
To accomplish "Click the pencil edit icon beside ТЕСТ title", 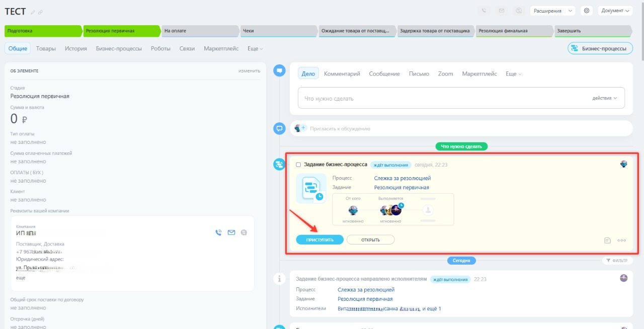I will [x=33, y=12].
